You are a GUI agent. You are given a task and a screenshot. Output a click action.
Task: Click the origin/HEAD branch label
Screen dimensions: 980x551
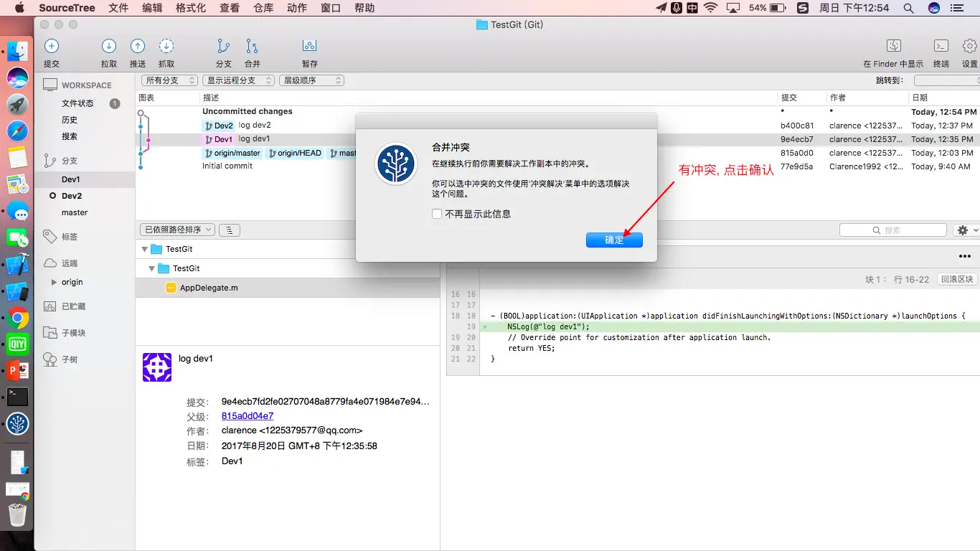tap(294, 153)
